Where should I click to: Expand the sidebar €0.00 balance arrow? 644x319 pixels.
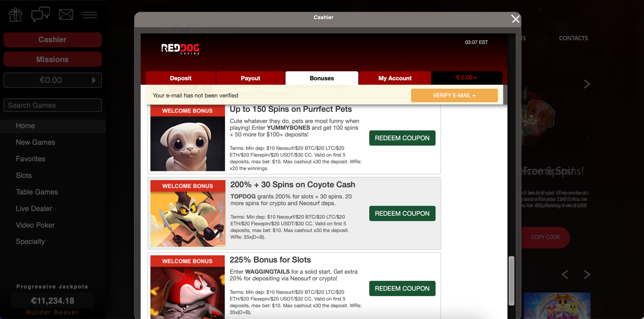point(93,80)
